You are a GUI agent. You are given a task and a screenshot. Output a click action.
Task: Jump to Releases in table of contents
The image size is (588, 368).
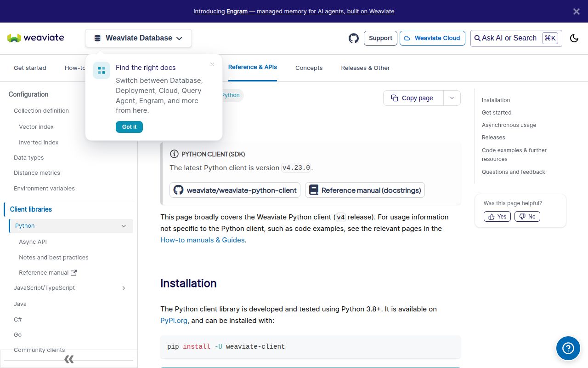493,138
